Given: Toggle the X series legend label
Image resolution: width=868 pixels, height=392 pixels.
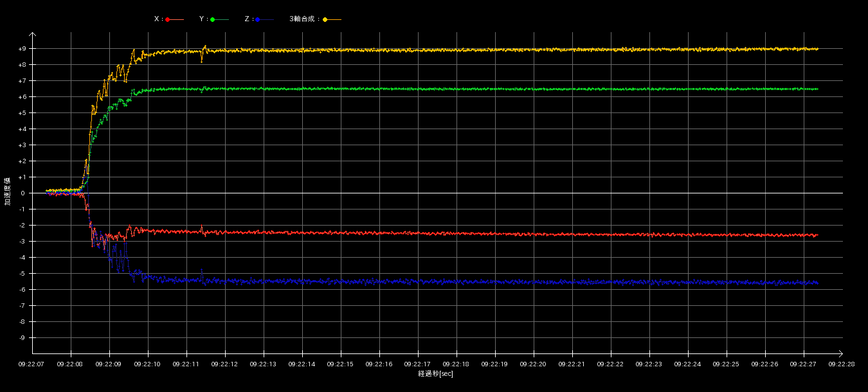Looking at the screenshot, I should (158, 19).
